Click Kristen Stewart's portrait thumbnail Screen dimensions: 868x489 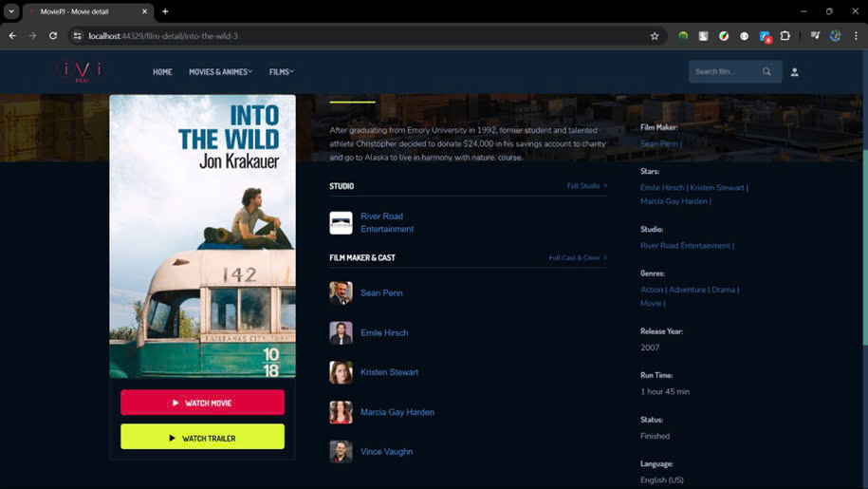coord(341,372)
